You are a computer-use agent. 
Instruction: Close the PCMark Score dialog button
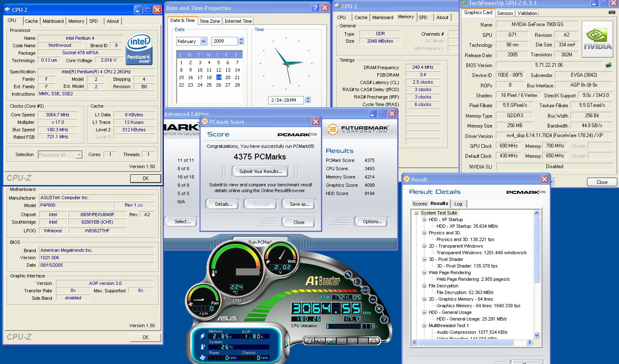point(299,222)
